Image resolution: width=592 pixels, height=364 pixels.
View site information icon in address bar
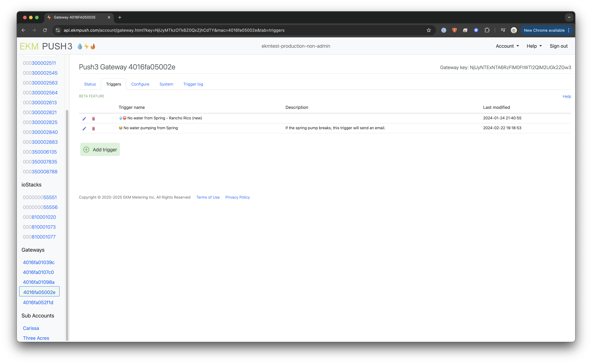pos(58,30)
